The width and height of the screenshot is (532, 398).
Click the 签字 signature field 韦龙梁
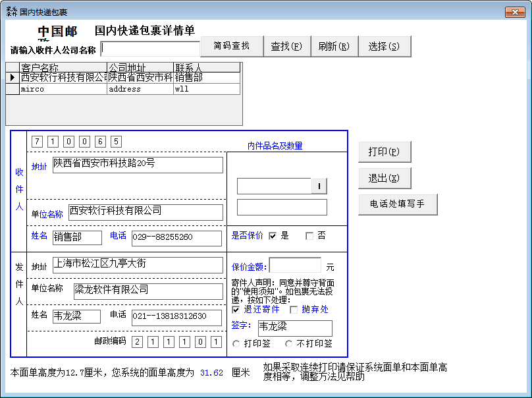295,328
